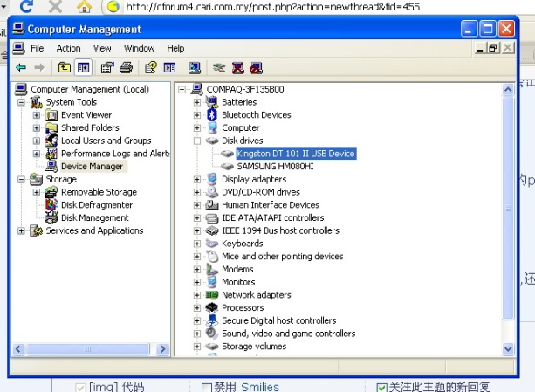Click the Batteries category icon

tap(212, 102)
